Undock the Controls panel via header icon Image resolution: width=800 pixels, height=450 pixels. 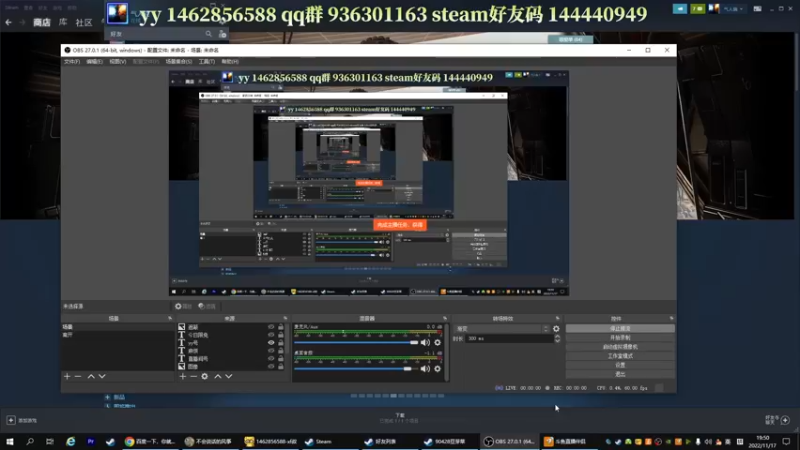[671, 318]
